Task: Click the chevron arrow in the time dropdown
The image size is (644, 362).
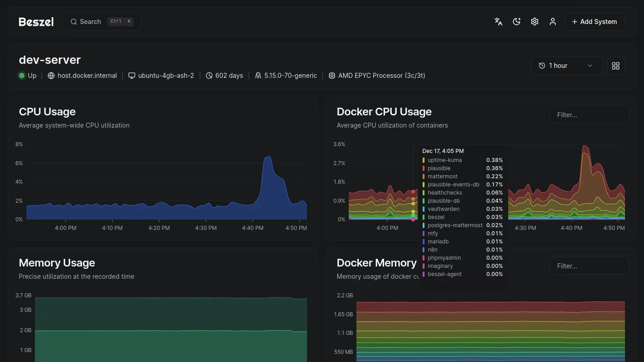Action: click(x=590, y=66)
